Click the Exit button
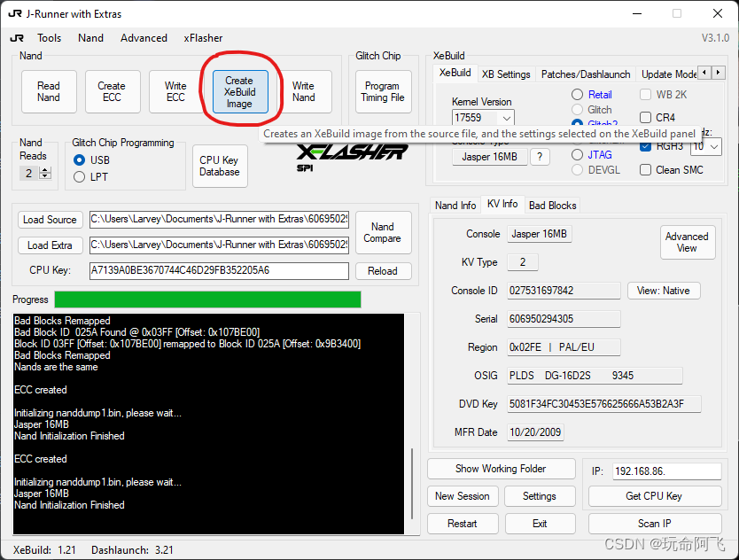The height and width of the screenshot is (560, 739). point(540,524)
